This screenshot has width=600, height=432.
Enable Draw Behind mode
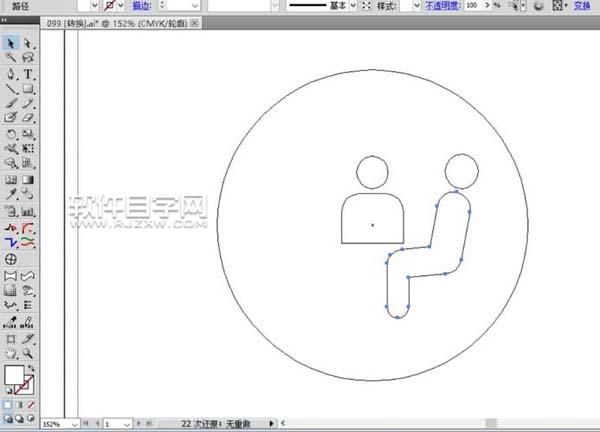coord(19,418)
